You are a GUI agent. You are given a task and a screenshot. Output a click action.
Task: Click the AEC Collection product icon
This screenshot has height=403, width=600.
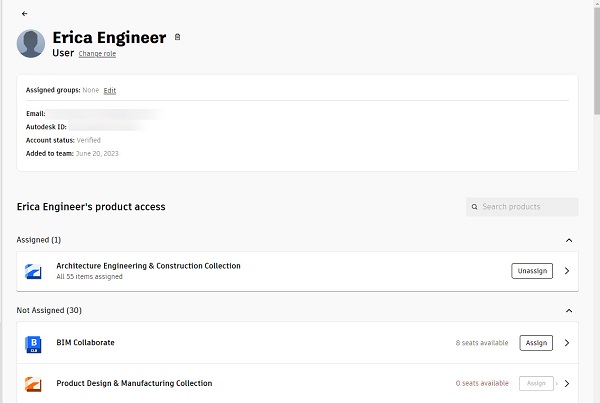pyautogui.click(x=33, y=271)
